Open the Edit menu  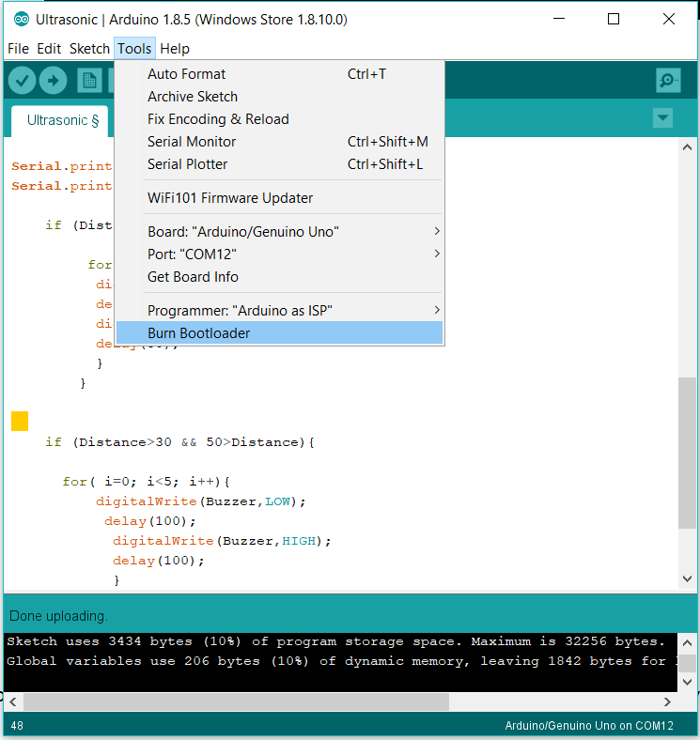point(49,49)
